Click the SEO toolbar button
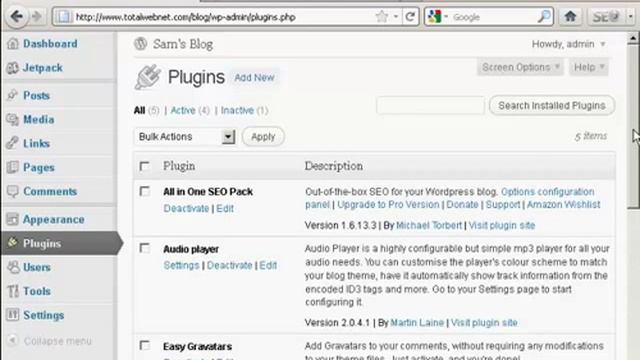This screenshot has height=360, width=640. (x=606, y=17)
